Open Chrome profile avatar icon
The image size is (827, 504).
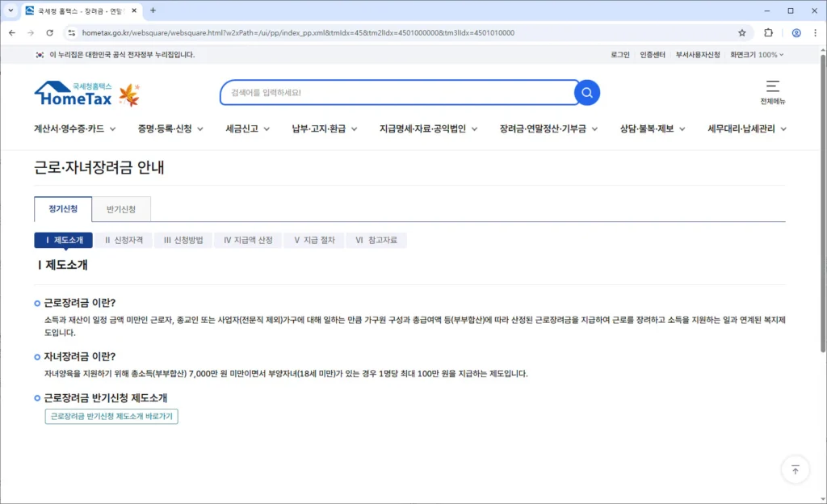point(796,33)
